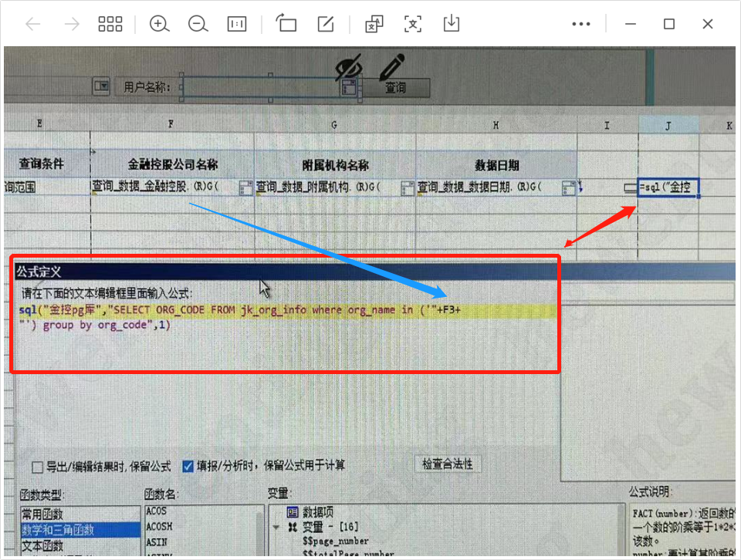Close the image viewer window
Viewport: 741px width, 560px height.
pyautogui.click(x=708, y=24)
